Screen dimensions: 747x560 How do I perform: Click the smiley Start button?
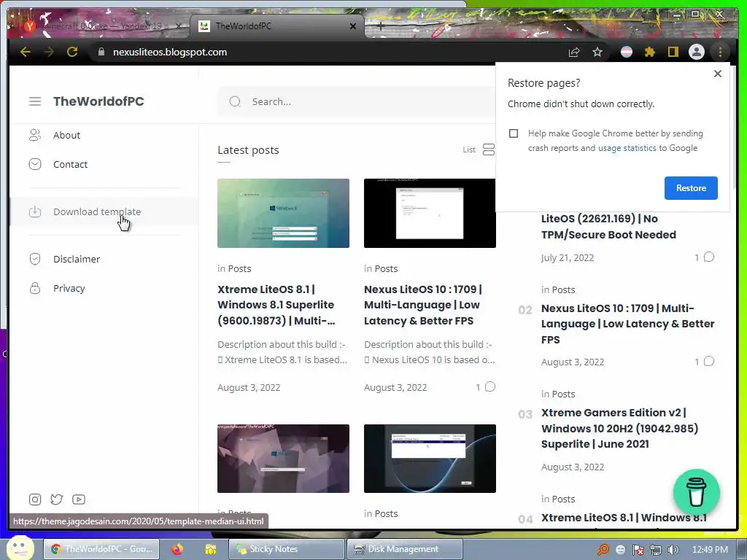click(x=20, y=548)
